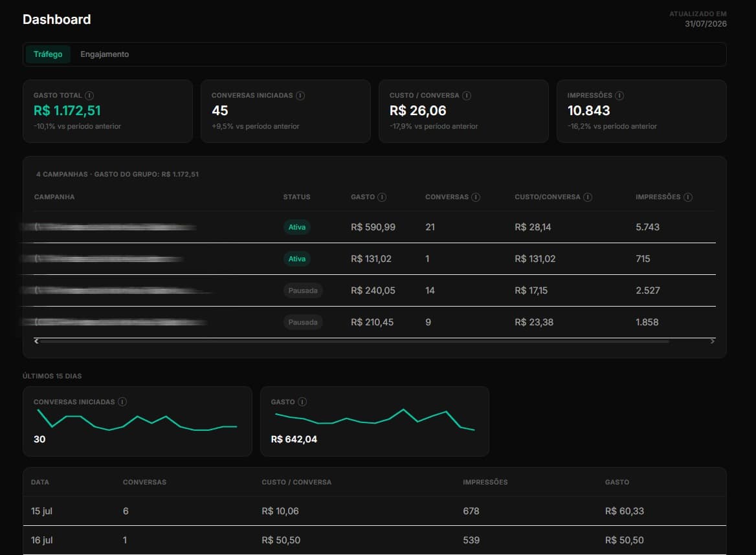Click info icon beside Conversas Iniciadas card
The image size is (756, 555).
(300, 95)
